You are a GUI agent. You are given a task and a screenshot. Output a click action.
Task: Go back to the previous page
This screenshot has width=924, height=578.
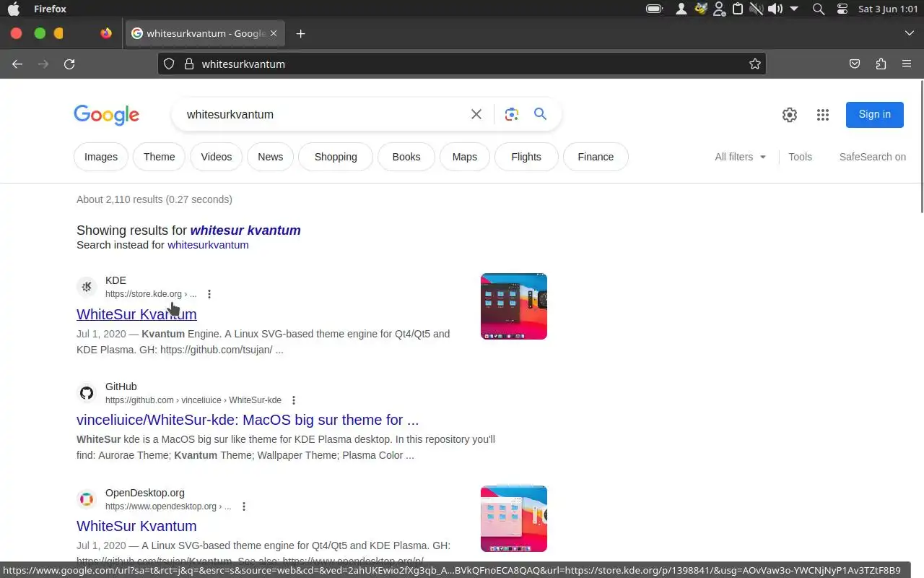17,64
